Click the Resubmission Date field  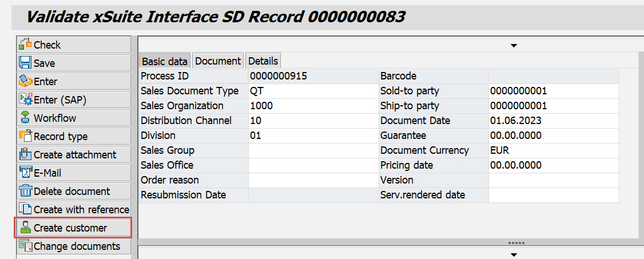(x=313, y=194)
